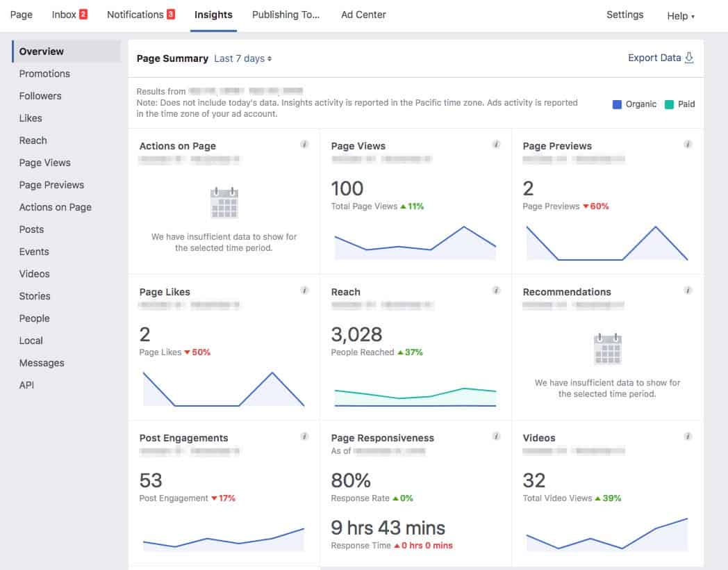The width and height of the screenshot is (728, 570).
Task: Open the Ad Center tab
Action: click(363, 15)
